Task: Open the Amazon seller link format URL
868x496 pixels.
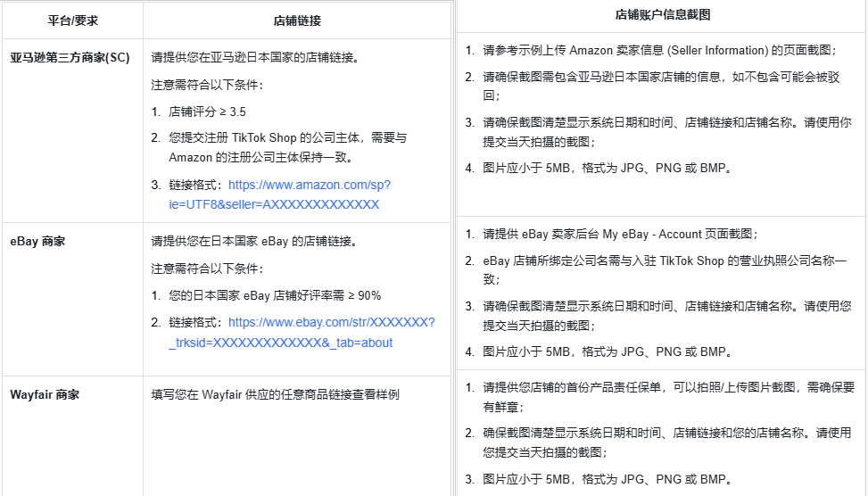Action: pos(279,194)
